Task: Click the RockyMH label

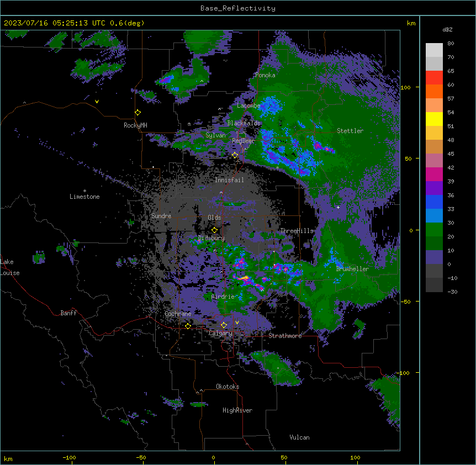Action: point(135,125)
